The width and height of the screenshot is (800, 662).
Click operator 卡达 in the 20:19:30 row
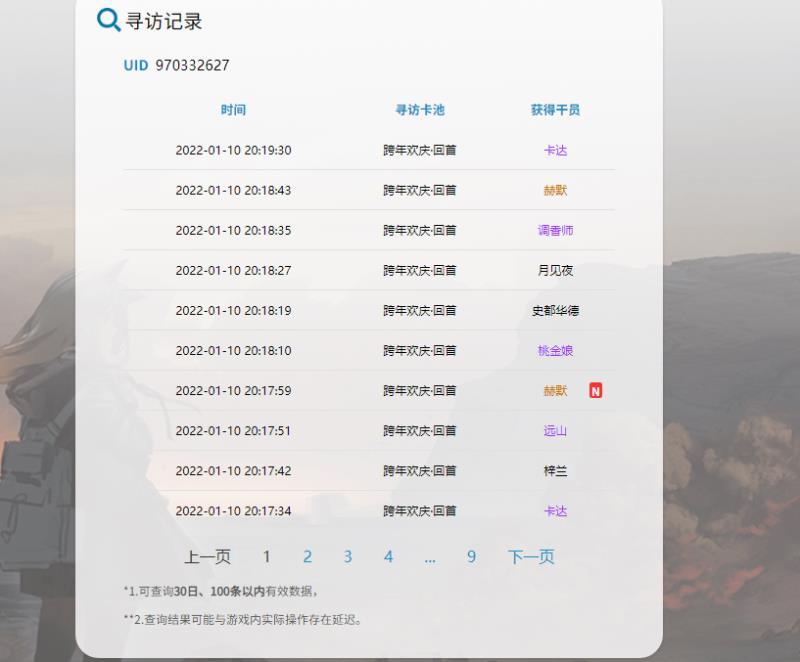555,150
